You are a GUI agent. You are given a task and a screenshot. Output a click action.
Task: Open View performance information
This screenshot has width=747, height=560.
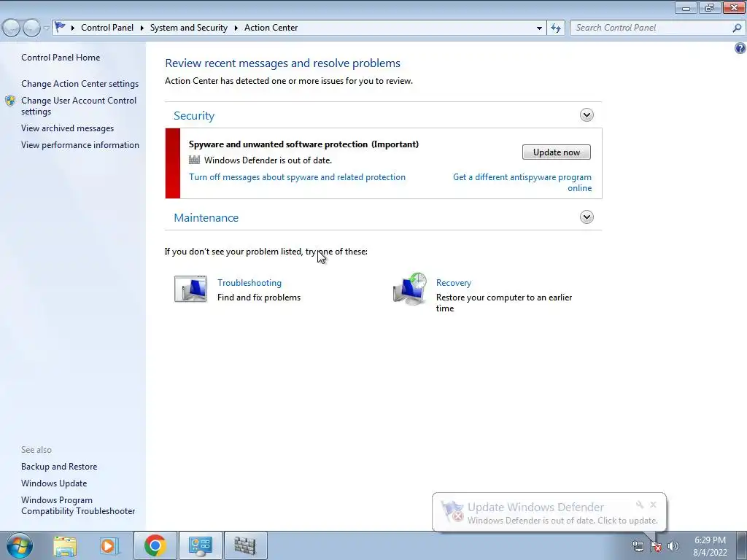coord(80,145)
